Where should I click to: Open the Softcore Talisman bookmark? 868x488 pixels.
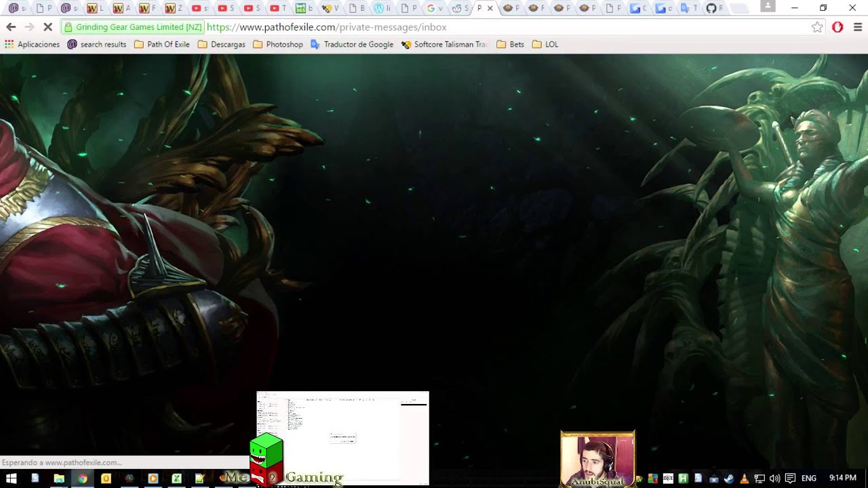445,44
